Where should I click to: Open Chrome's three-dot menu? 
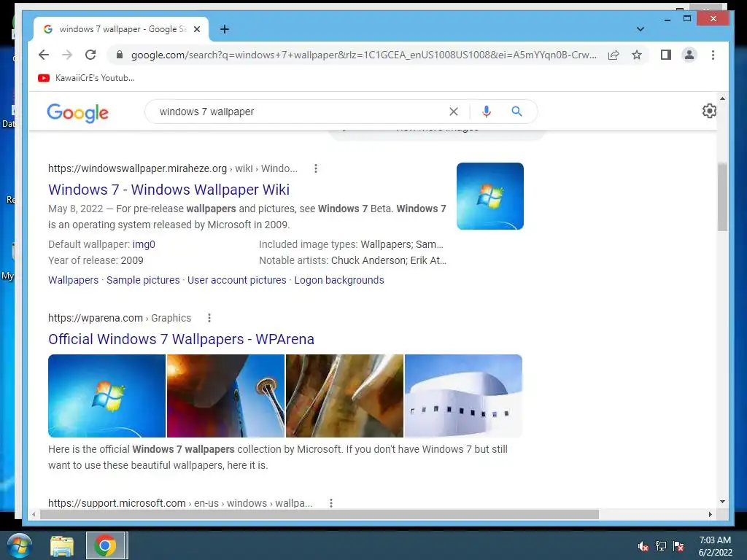[713, 55]
